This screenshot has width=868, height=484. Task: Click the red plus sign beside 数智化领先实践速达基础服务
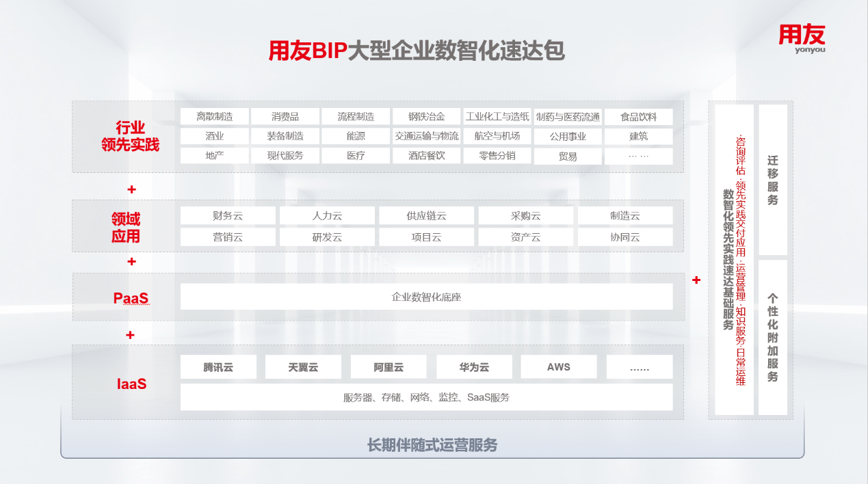point(696,280)
